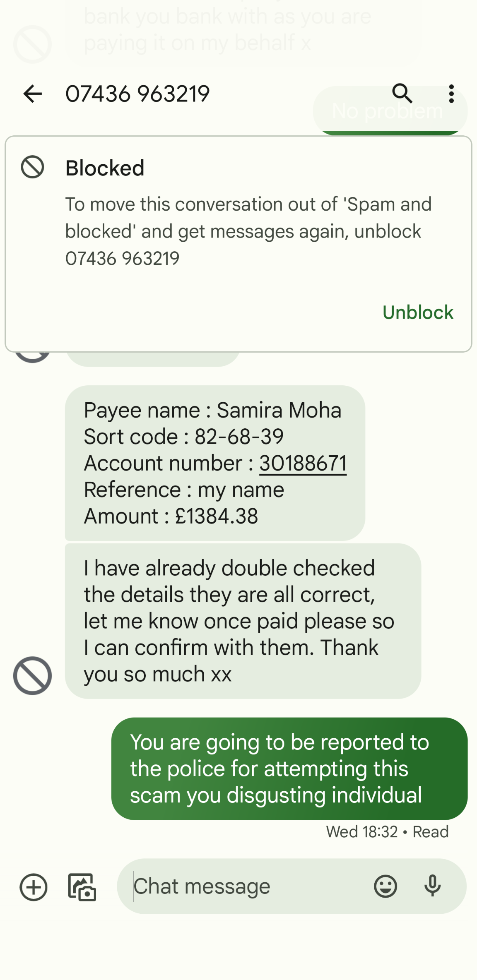This screenshot has width=477, height=980.
Task: Select the payee details message bubble
Action: [x=215, y=463]
